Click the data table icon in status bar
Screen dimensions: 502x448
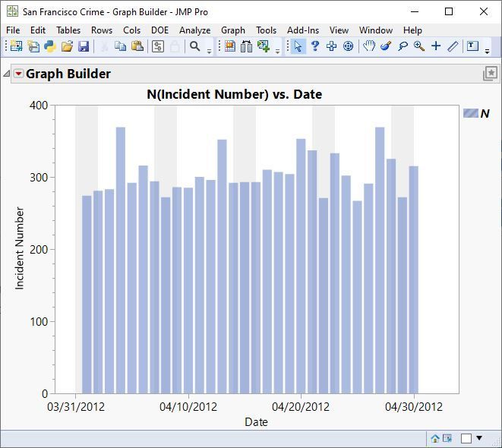click(447, 438)
